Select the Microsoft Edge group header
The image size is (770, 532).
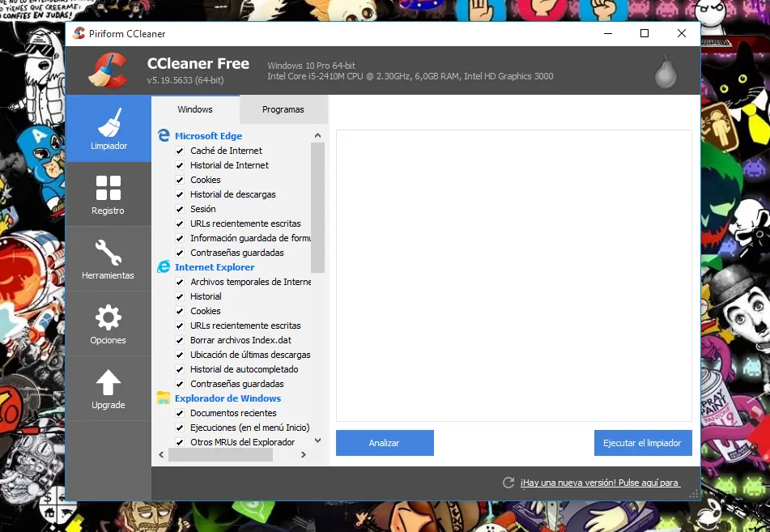(x=208, y=135)
